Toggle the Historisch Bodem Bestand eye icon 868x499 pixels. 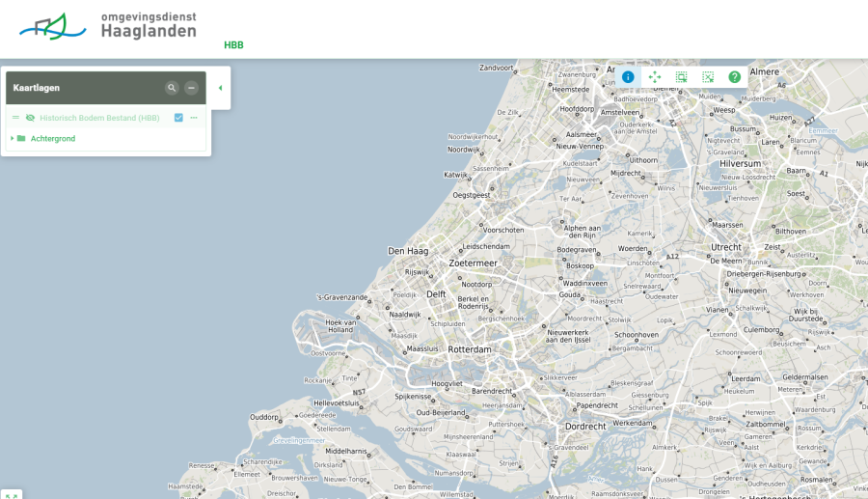[31, 118]
